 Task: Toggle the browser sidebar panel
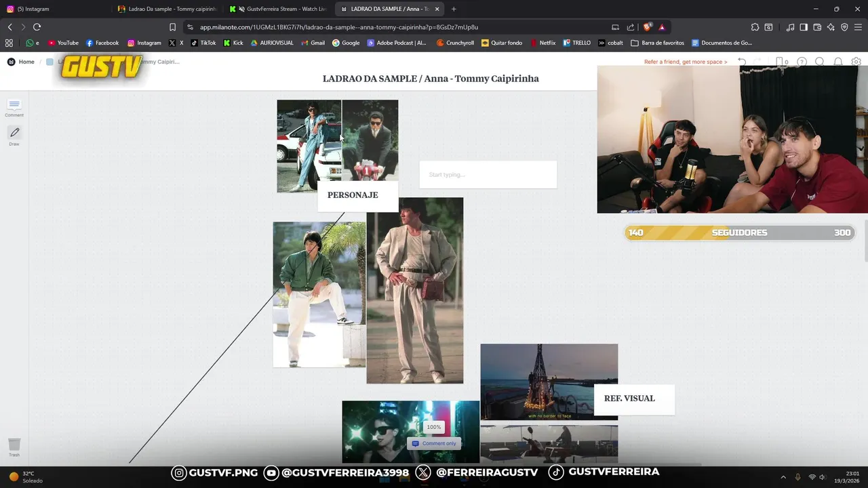tap(804, 27)
